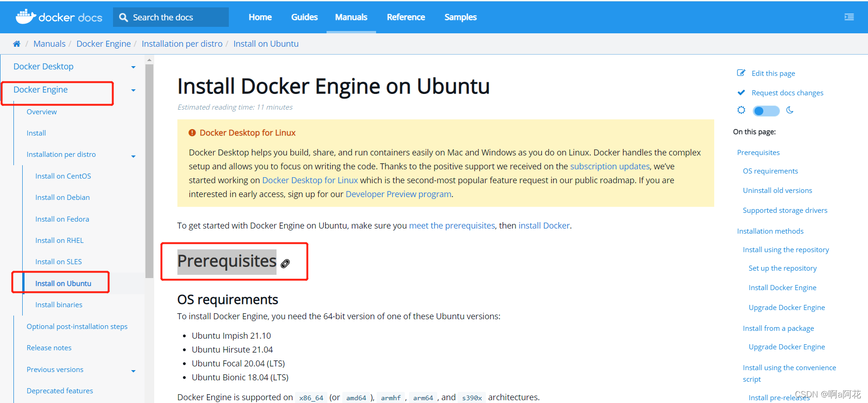Open Install binaries
The height and width of the screenshot is (403, 868).
[59, 305]
